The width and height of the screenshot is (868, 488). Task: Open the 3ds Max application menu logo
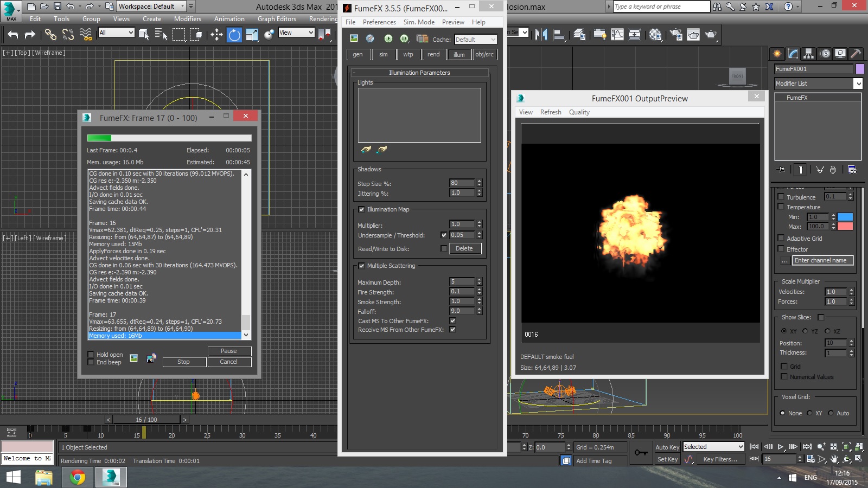coord(11,10)
